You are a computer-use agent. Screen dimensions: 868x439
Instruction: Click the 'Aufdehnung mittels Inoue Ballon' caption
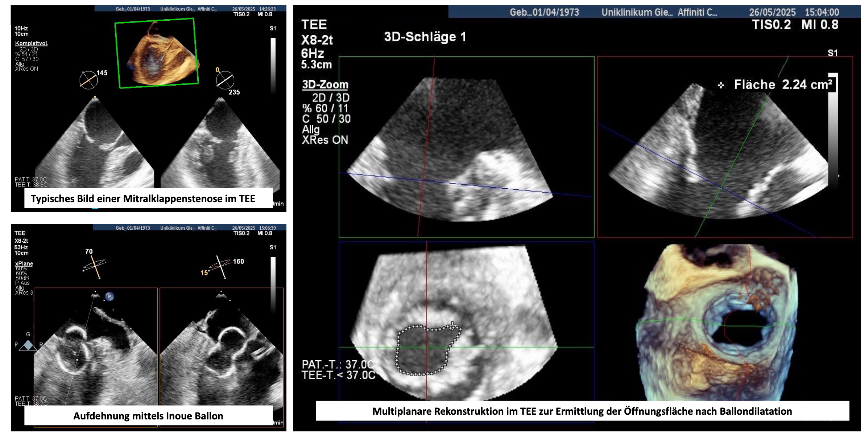pos(148,416)
